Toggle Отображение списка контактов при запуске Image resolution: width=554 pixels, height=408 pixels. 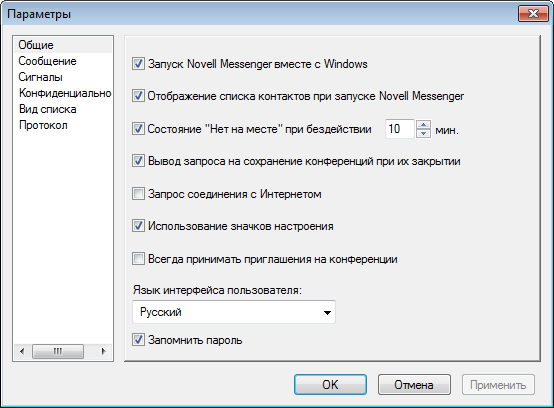click(138, 96)
